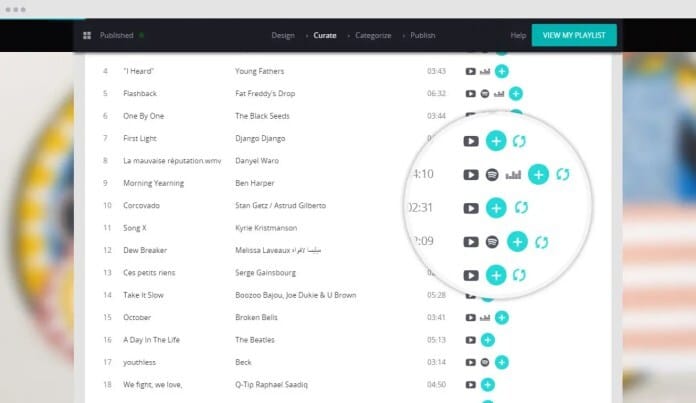The height and width of the screenshot is (403, 696).
Task: Add a source to Flashback via plus icon
Action: tap(516, 94)
